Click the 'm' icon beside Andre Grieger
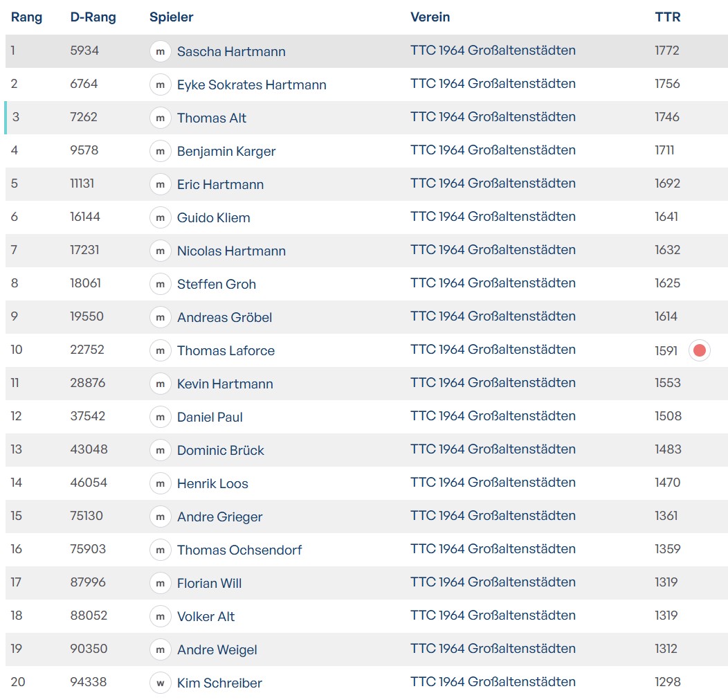The image size is (728, 700). pyautogui.click(x=160, y=517)
